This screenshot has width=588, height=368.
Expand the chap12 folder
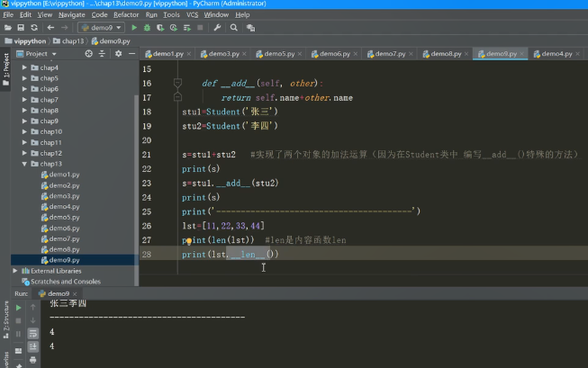(24, 153)
